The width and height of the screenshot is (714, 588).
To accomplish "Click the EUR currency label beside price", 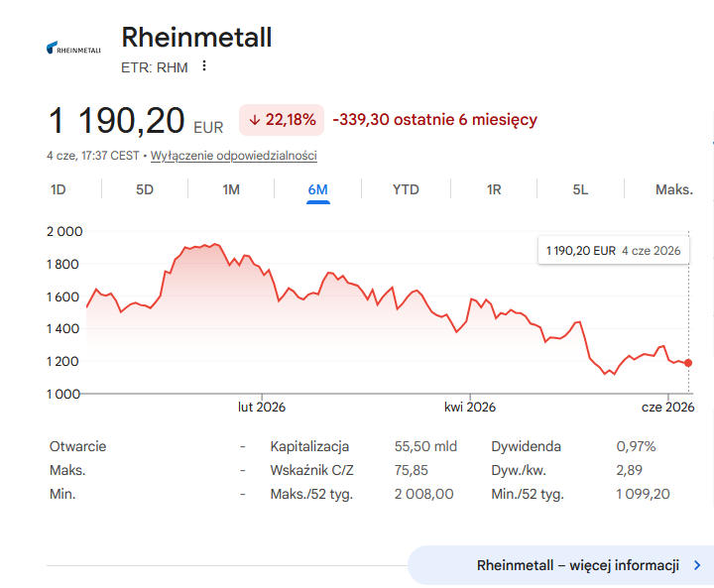I will (x=208, y=128).
